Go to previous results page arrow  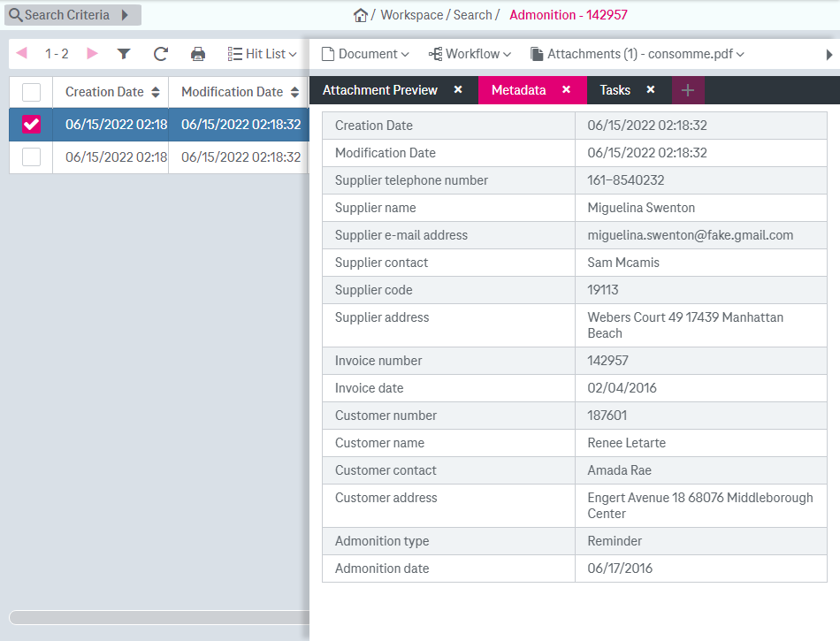pos(21,53)
